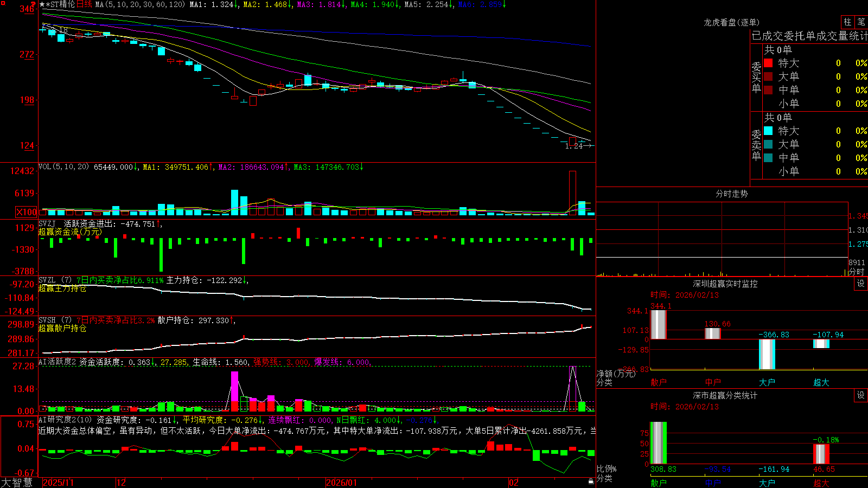The height and width of the screenshot is (488, 868).
Task: Click the 02 month marker on timeline
Action: click(514, 483)
